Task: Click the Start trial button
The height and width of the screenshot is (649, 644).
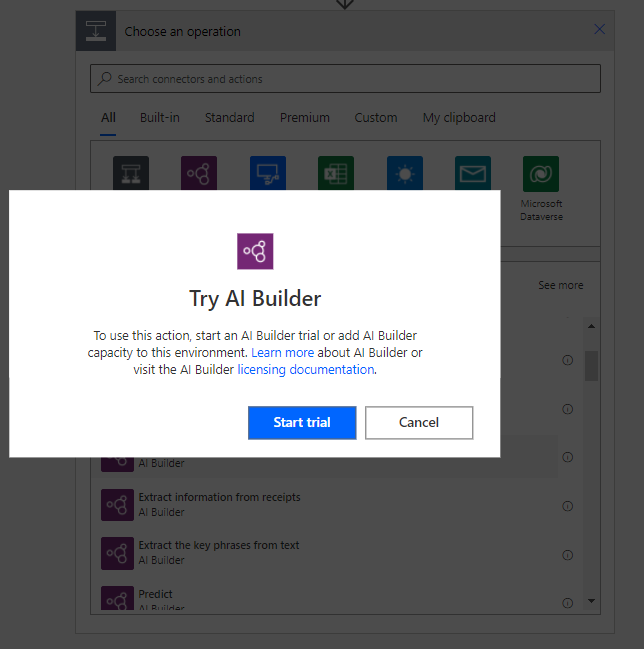Action: (x=302, y=423)
